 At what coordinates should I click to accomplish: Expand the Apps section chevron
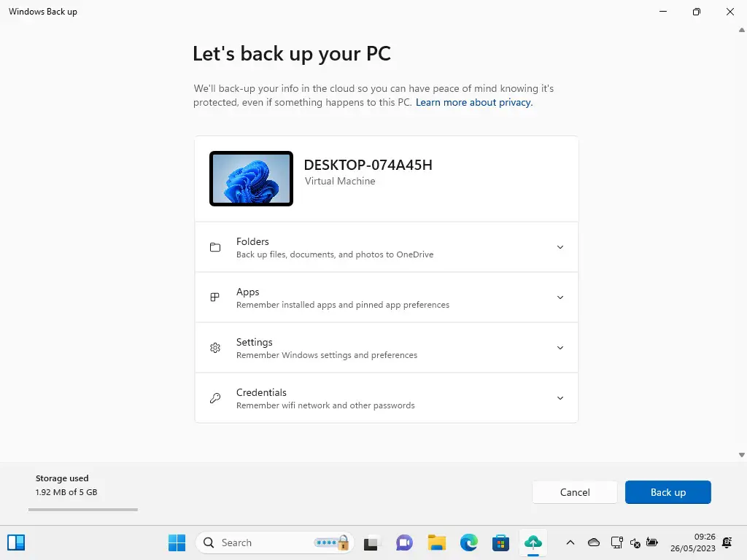(x=560, y=297)
